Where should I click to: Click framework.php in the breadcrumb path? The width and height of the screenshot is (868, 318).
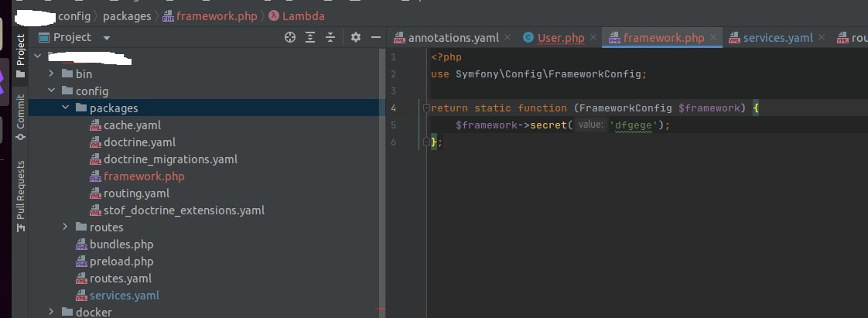[x=217, y=16]
